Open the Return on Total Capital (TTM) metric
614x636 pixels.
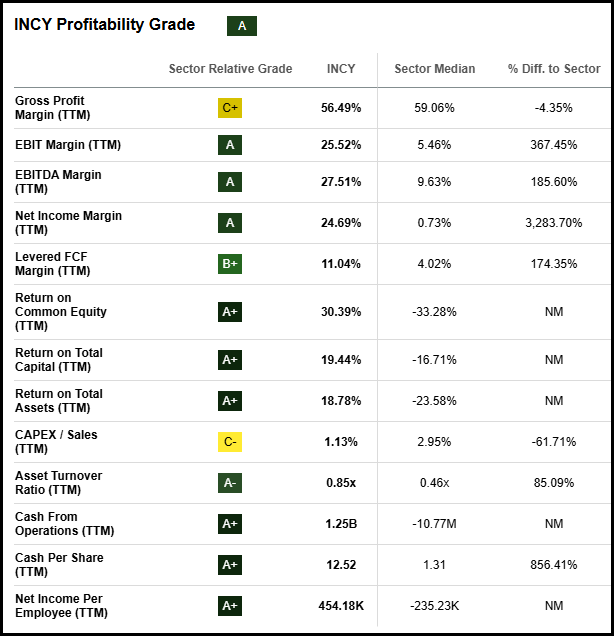59,360
